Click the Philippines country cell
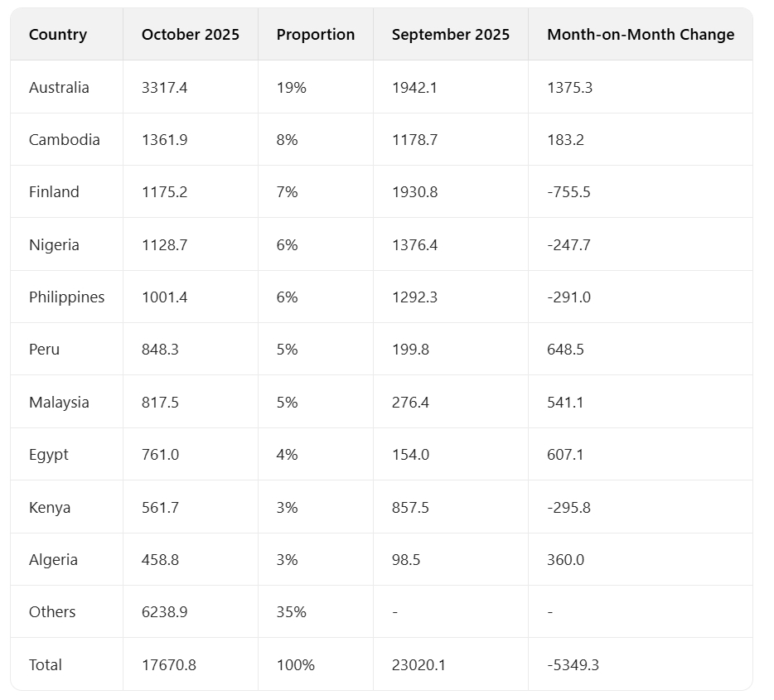The height and width of the screenshot is (700, 774). [x=67, y=297]
